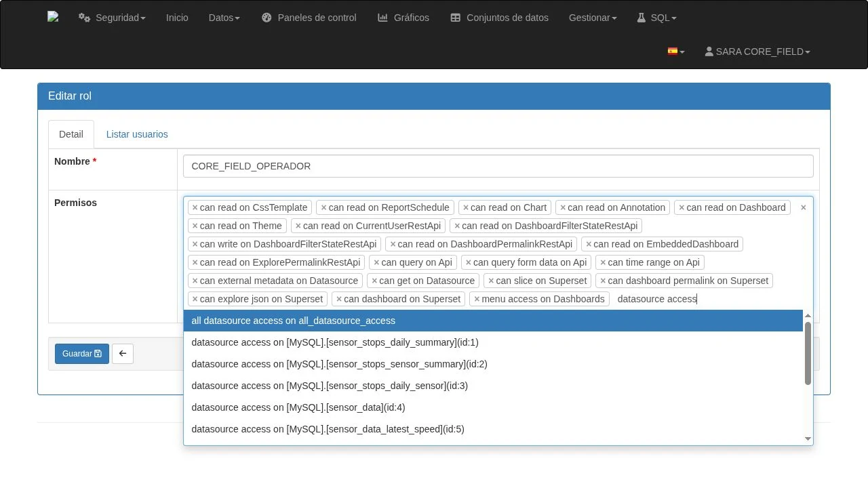Open the SQL dropdown menu
Image resolution: width=868 pixels, height=488 pixels.
[656, 18]
